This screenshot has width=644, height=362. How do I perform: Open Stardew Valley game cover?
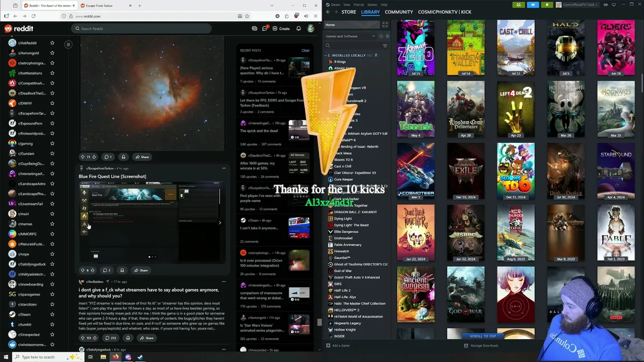466,47
